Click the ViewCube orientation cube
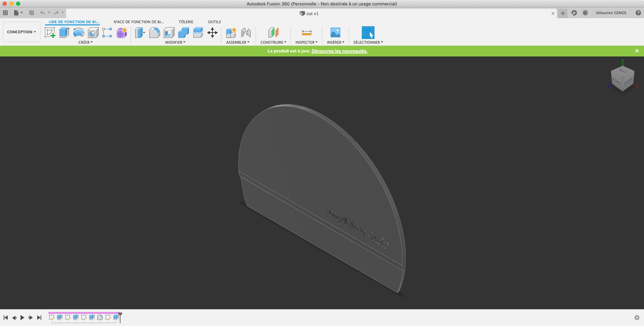This screenshot has width=644, height=326. (623, 79)
